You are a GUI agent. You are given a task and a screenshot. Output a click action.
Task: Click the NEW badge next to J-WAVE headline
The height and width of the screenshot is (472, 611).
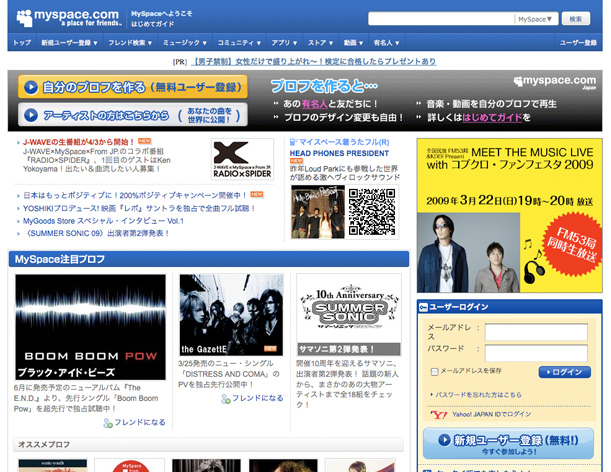click(x=145, y=141)
